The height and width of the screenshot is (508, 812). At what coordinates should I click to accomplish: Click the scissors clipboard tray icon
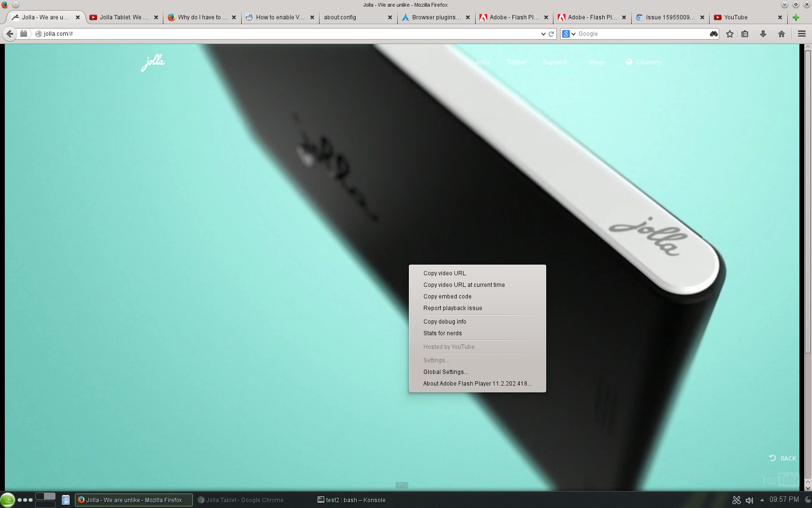(x=737, y=500)
